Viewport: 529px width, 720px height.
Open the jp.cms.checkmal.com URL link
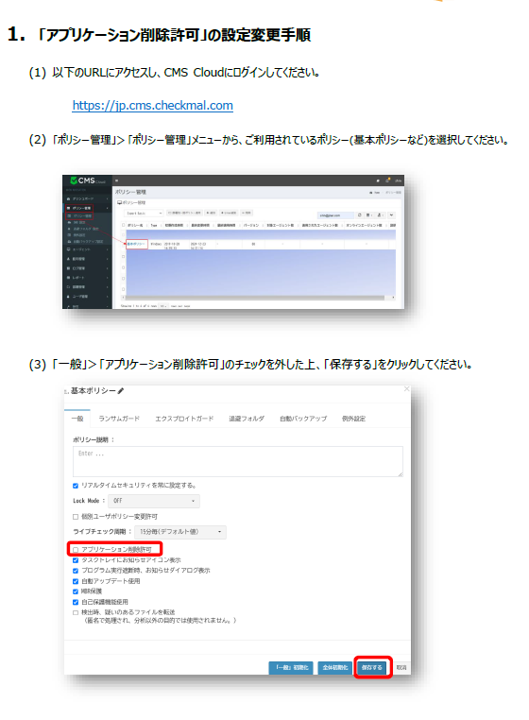click(152, 106)
